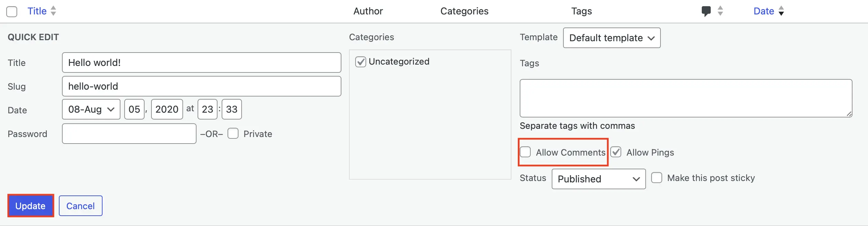Viewport: 868px width, 226px height.
Task: Click the Cancel link
Action: (x=80, y=205)
